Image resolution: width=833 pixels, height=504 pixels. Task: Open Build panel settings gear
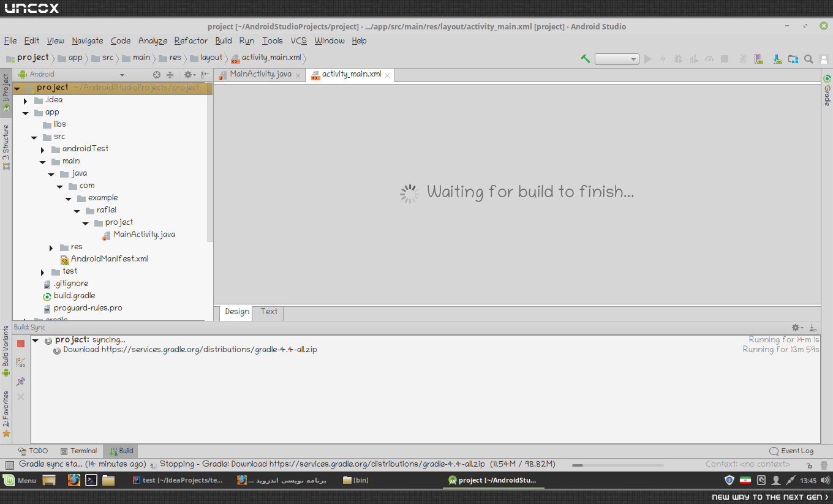[796, 328]
